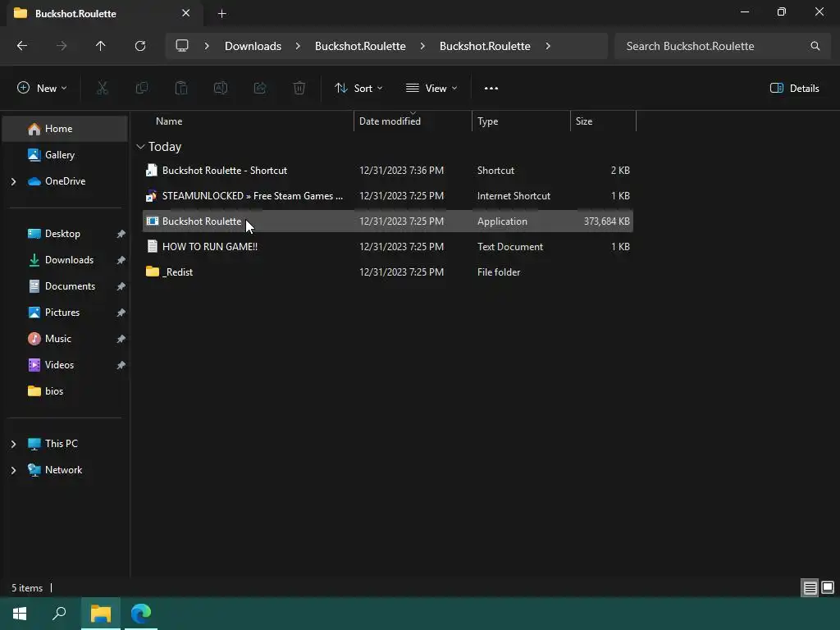
Task: Click chevron after last Buckshot.Roulette breadcrumb
Action: [x=548, y=46]
